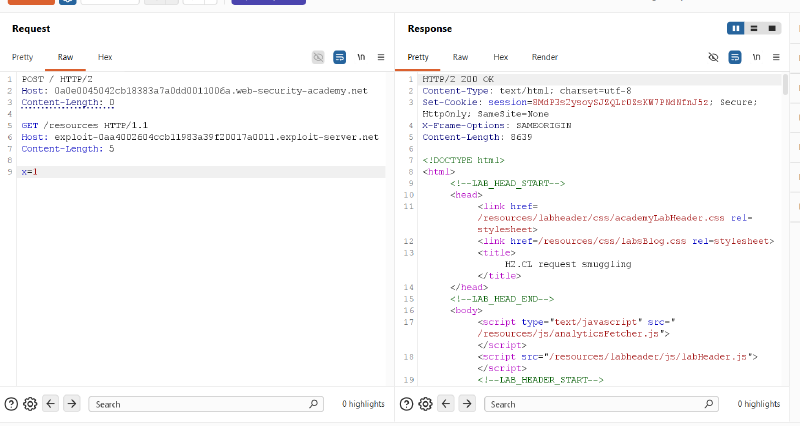
Task: Open search settings gear below the Response viewer
Action: [426, 404]
